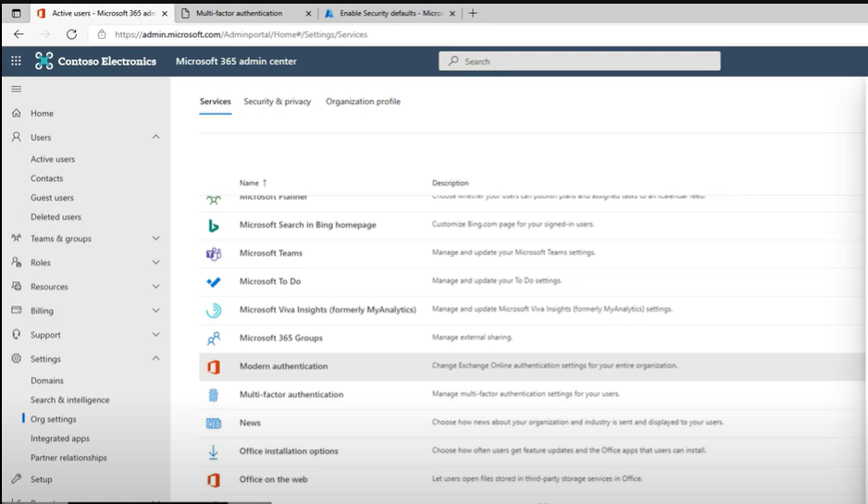The width and height of the screenshot is (868, 504).
Task: Click the Users person icon in sidebar
Action: click(17, 137)
